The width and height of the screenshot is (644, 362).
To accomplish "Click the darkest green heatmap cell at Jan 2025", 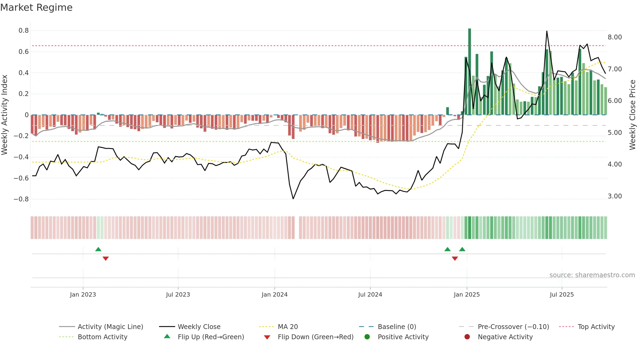I will coord(470,228).
